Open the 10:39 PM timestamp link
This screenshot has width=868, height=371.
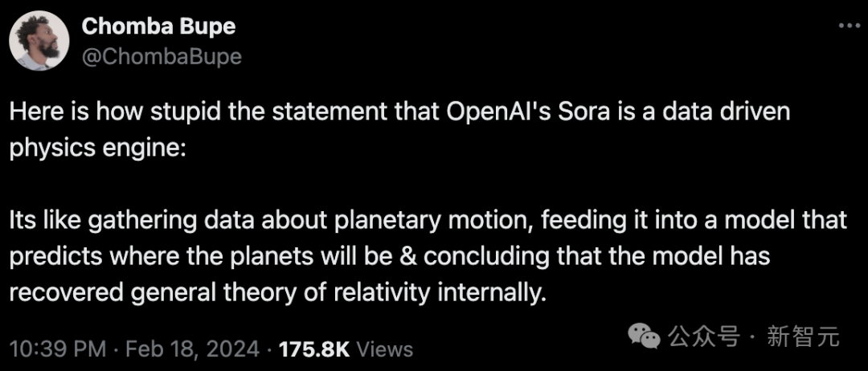click(58, 349)
